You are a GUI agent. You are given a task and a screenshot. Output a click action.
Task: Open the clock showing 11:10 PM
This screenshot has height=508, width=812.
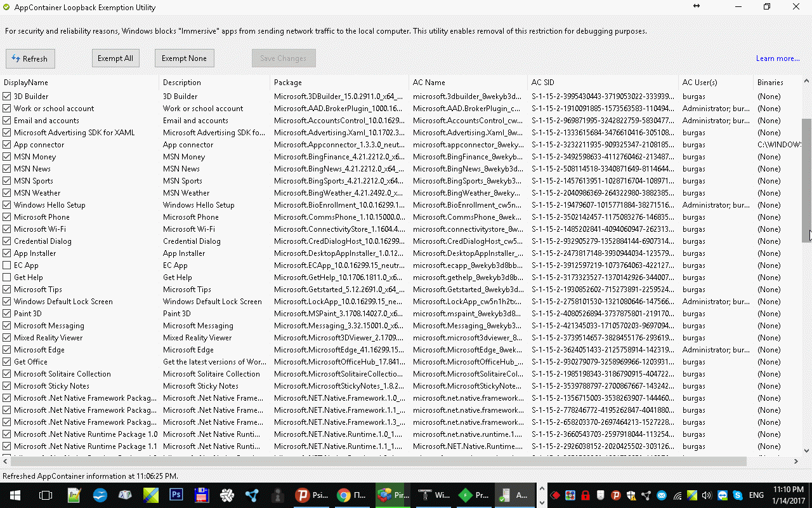click(788, 495)
